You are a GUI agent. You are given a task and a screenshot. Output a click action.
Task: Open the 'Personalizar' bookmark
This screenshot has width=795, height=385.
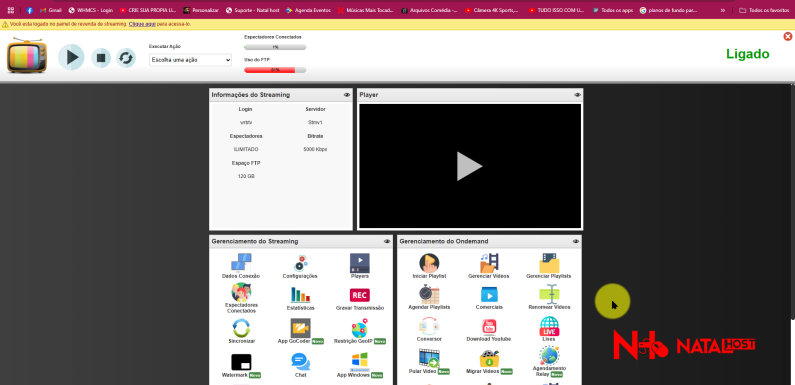tap(201, 10)
